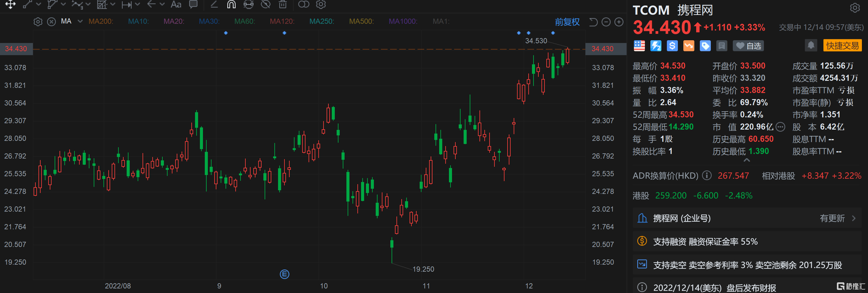Click the 2022/08 date axis label
Screen dimensions: 868x293
coord(118,286)
